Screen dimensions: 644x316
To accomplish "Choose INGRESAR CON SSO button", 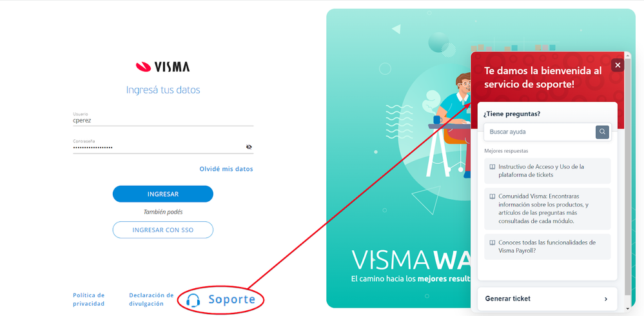I will click(163, 230).
